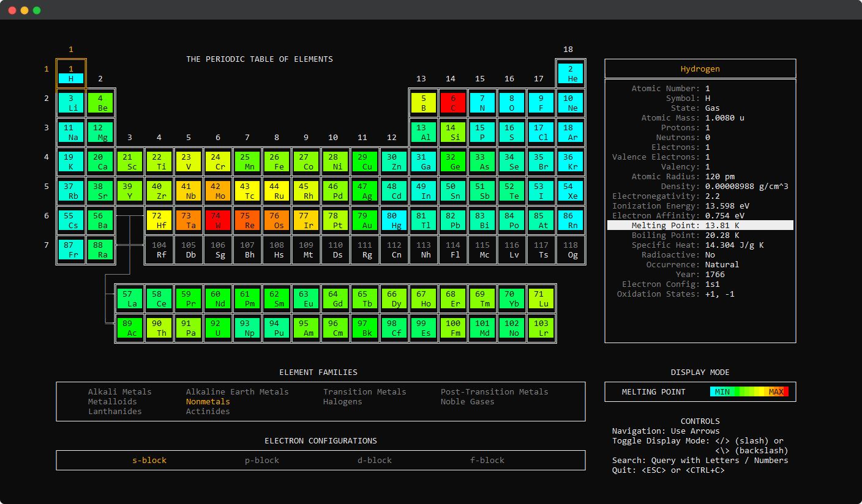The width and height of the screenshot is (862, 504).
Task: Select the Hydrogen (H) element cell
Action: 71,74
